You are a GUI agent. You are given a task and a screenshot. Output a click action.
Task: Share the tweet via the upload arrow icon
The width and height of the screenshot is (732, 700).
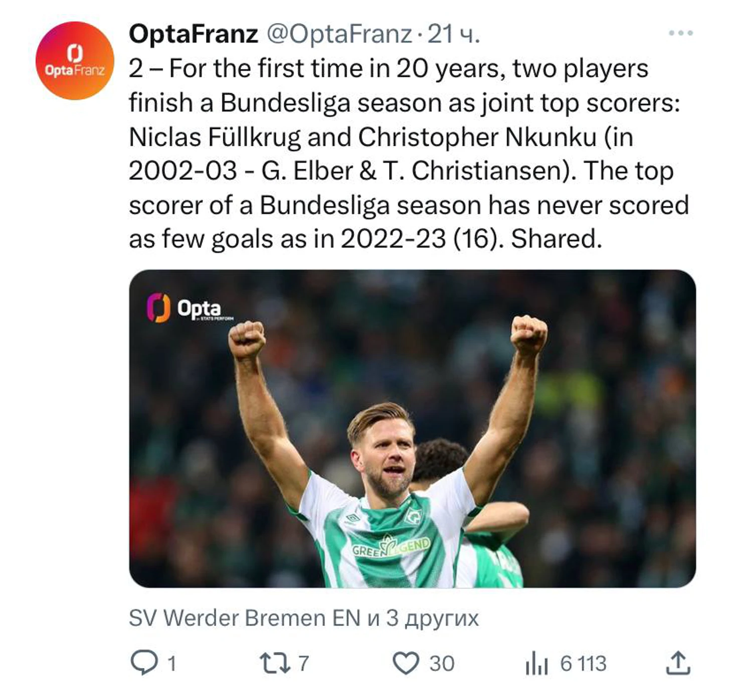point(678,662)
